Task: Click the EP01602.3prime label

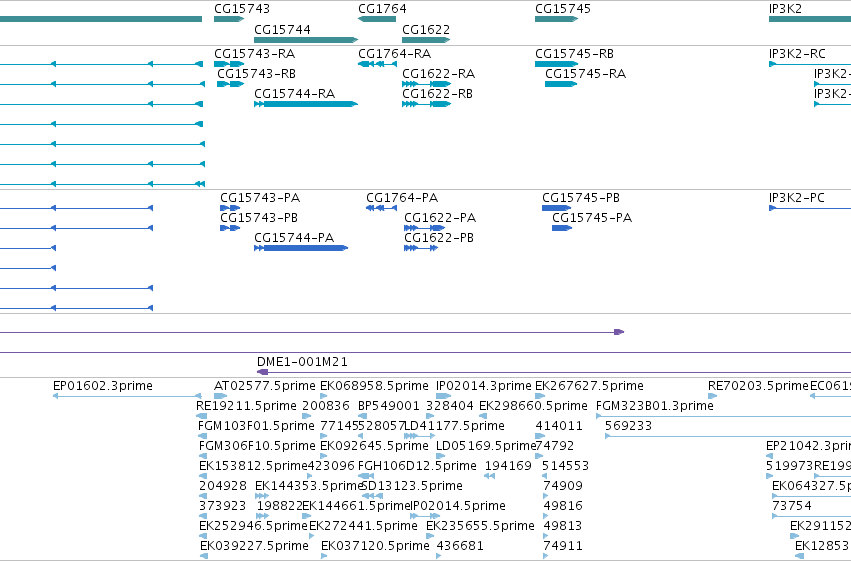Action: 103,386
